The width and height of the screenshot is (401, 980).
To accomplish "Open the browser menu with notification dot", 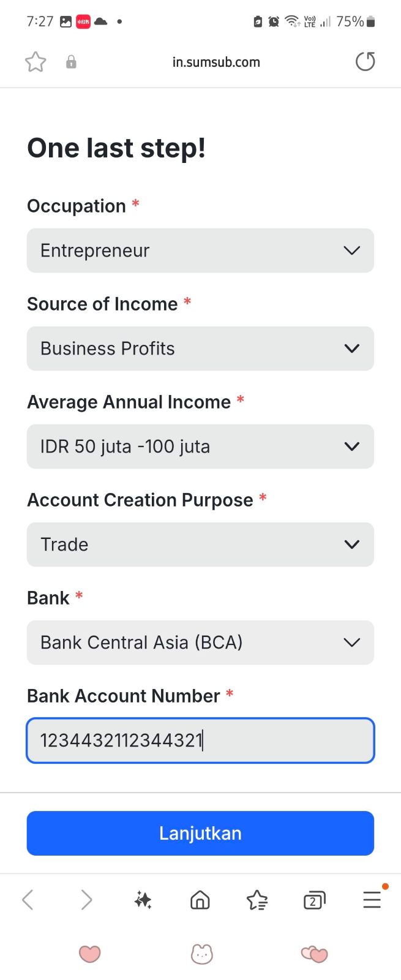I will (371, 900).
